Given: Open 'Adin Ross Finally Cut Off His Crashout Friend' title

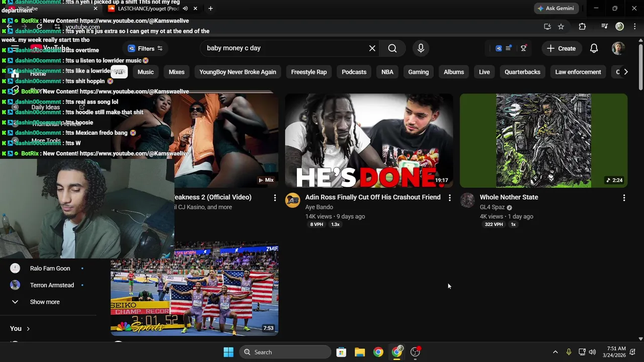Looking at the screenshot, I should click(373, 197).
